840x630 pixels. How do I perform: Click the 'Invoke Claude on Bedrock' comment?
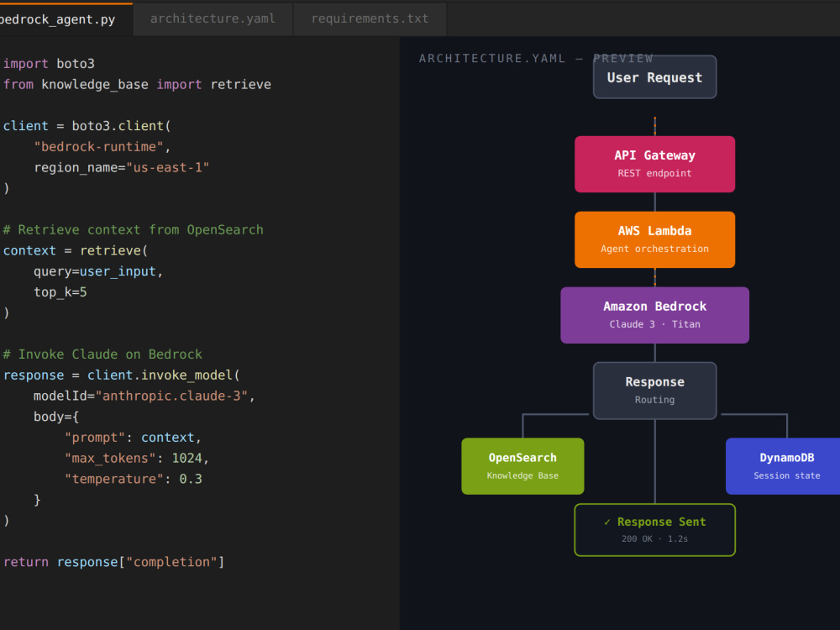pos(102,354)
